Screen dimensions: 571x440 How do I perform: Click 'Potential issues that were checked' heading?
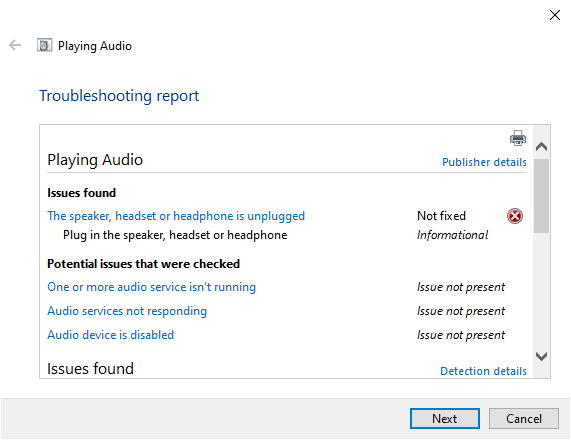point(143,264)
